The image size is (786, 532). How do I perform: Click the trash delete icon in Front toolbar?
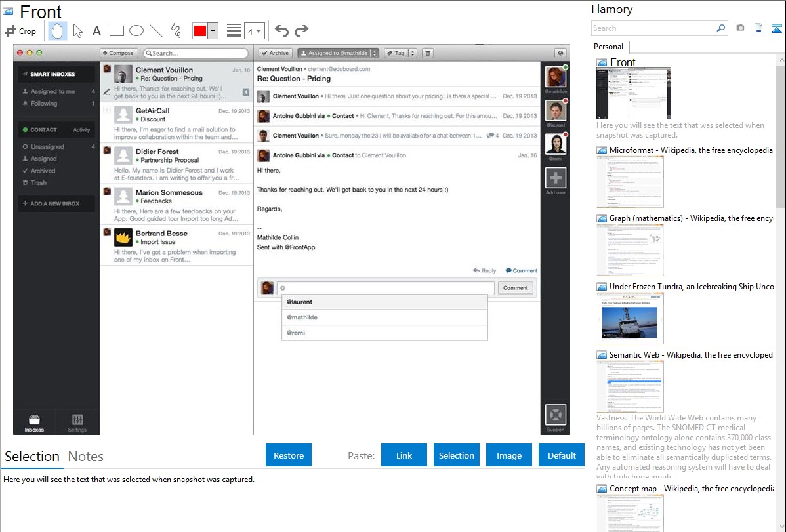click(x=428, y=53)
